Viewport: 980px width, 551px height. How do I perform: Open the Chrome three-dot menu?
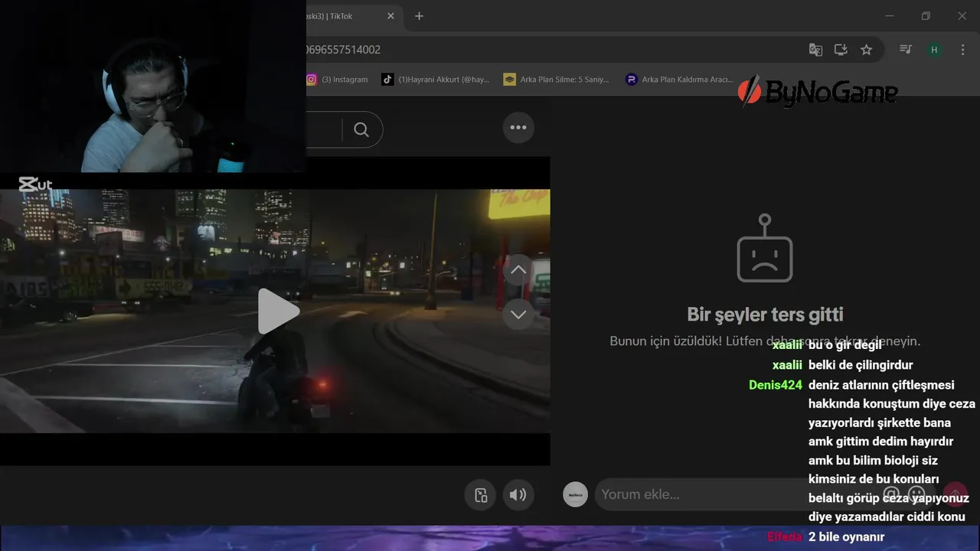tap(962, 50)
